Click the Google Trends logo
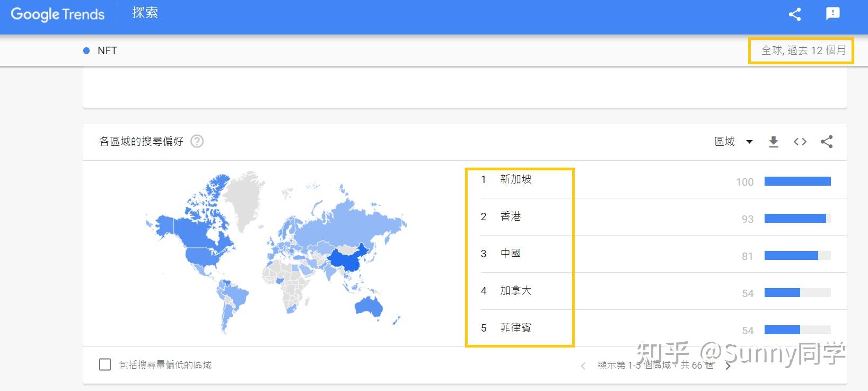 (x=57, y=14)
